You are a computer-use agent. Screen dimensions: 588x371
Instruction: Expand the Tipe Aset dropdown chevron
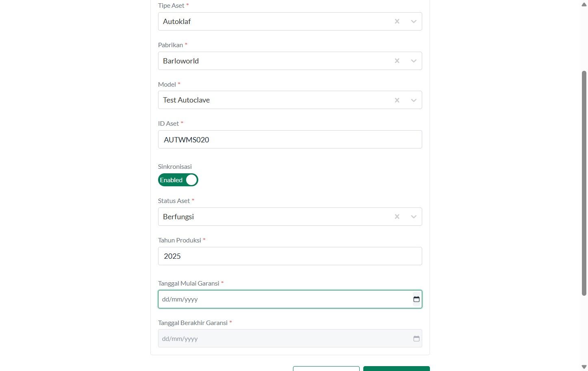coord(414,22)
